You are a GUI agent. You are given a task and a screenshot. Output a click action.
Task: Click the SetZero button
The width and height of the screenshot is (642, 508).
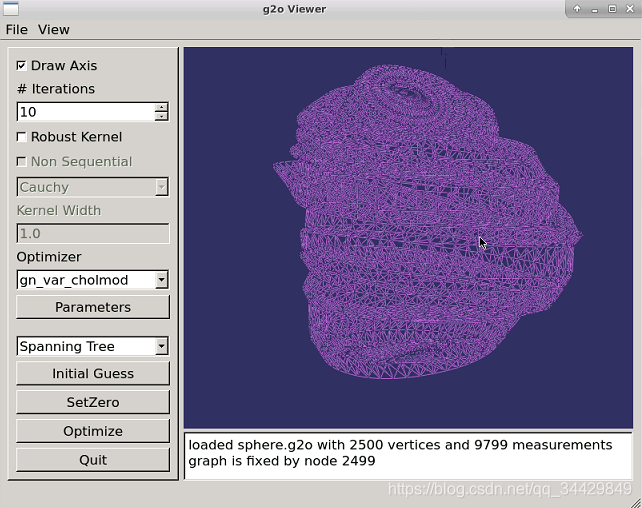tap(93, 402)
